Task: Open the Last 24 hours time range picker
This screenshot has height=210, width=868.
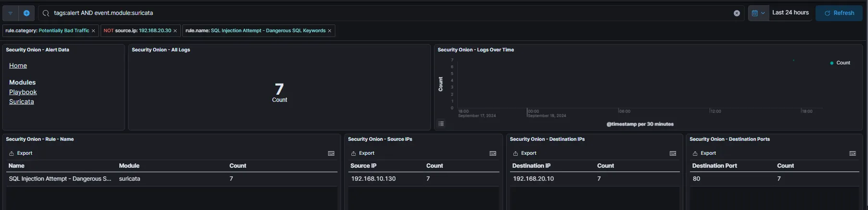Action: (x=790, y=13)
